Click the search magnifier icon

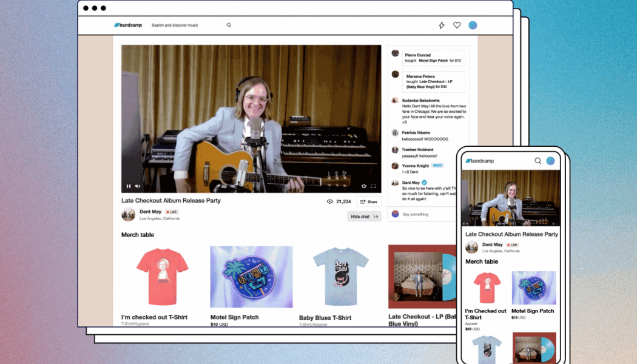229,25
